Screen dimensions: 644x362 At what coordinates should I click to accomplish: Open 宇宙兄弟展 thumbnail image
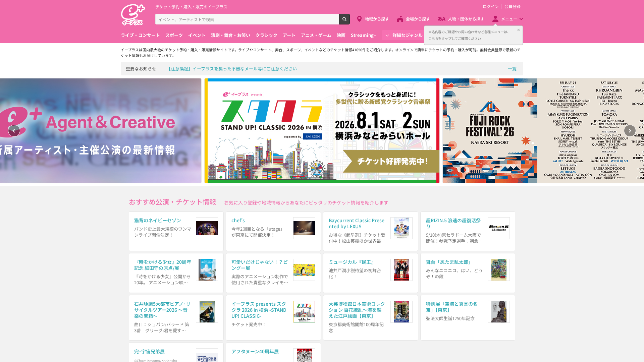(x=207, y=355)
